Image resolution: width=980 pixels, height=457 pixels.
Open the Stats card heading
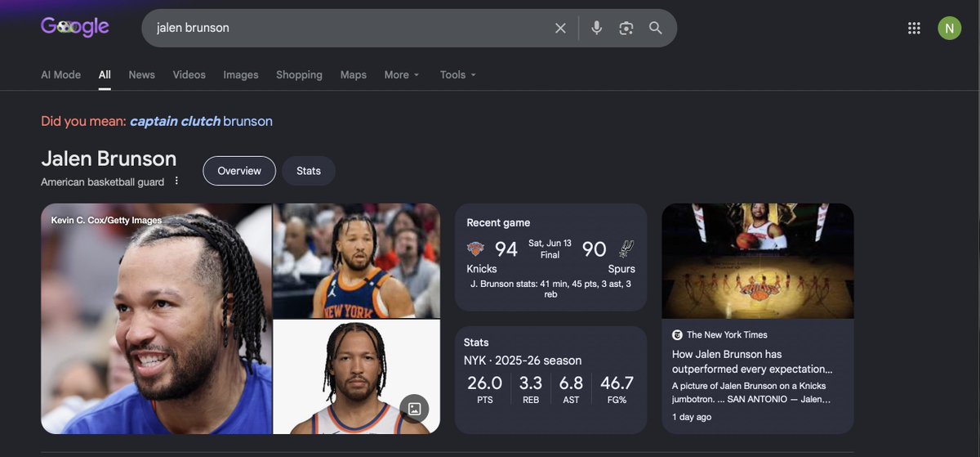pyautogui.click(x=476, y=343)
